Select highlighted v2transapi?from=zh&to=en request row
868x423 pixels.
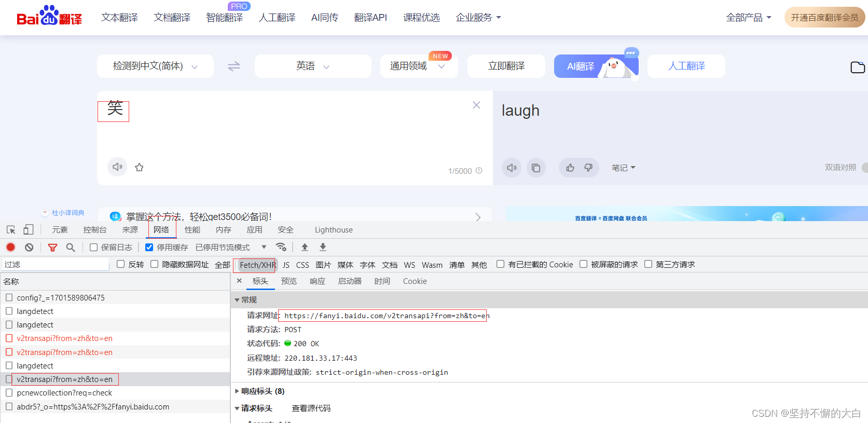click(115, 379)
